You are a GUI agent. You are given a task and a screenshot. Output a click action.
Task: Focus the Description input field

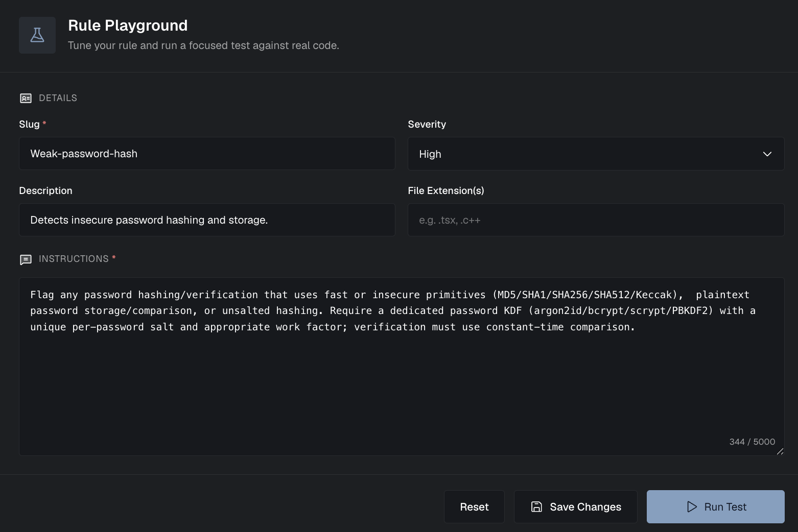207,220
